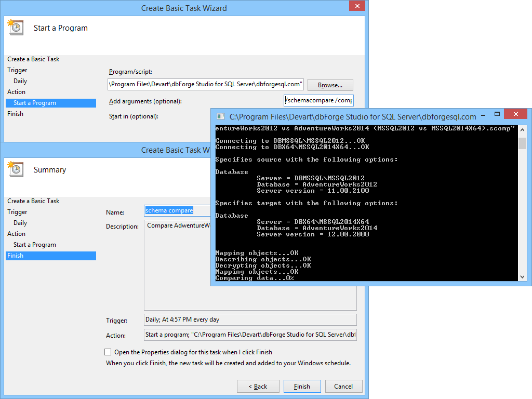Click the scroll-down arrow in the console window
This screenshot has height=399, width=532.
pyautogui.click(x=523, y=276)
